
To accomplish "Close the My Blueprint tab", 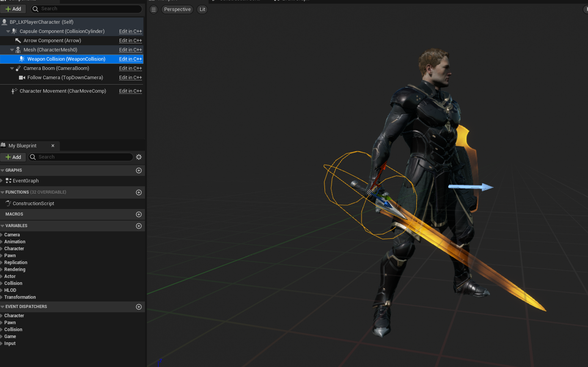I will (x=53, y=146).
